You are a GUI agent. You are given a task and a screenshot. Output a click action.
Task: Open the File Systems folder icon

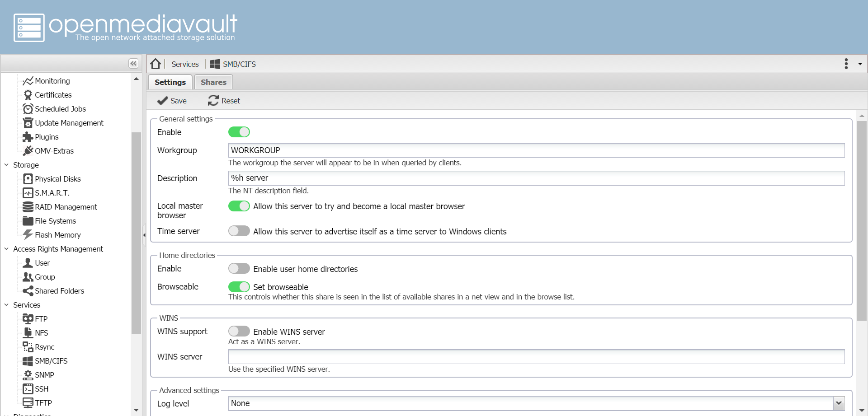(28, 221)
